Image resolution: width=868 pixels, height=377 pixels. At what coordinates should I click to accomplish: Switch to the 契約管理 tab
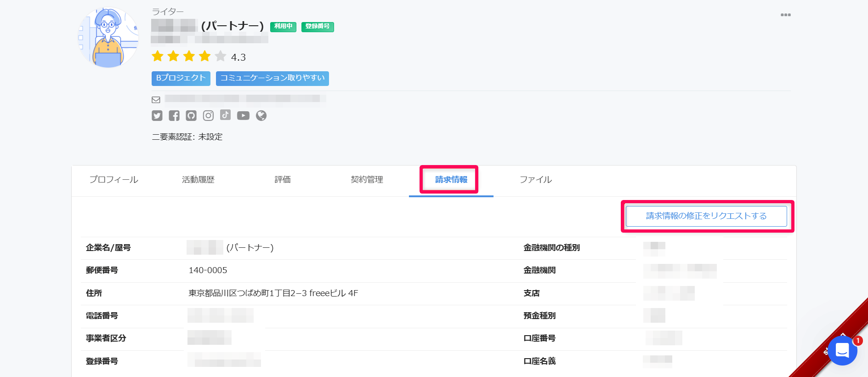(367, 180)
